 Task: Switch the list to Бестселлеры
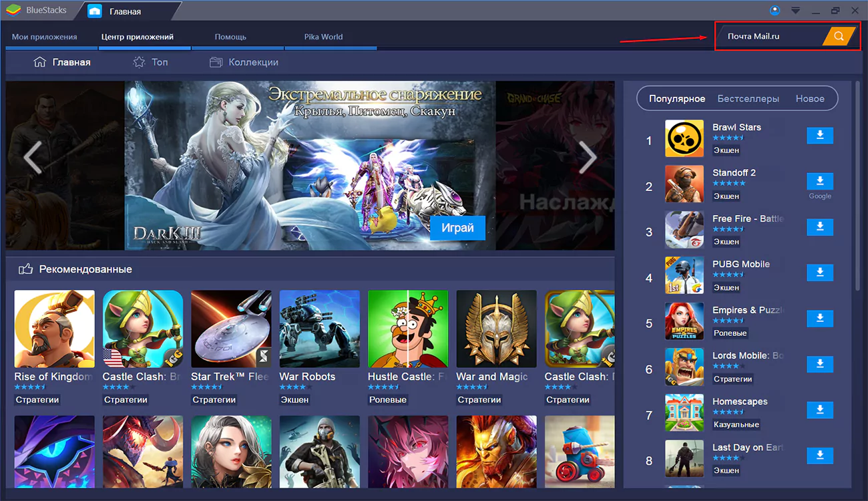pyautogui.click(x=748, y=98)
